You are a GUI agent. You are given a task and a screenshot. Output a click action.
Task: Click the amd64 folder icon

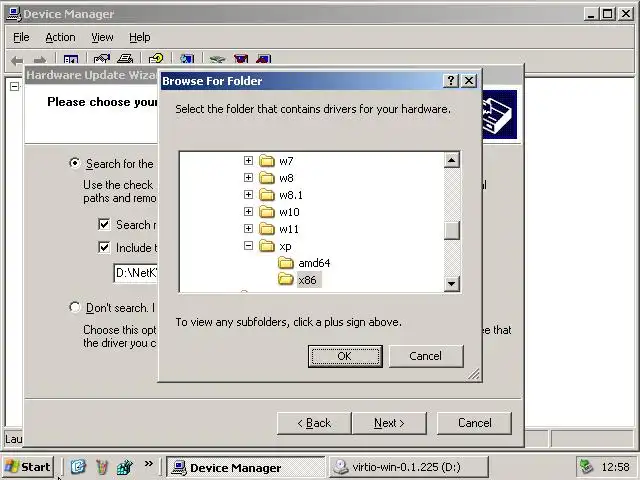coord(286,263)
